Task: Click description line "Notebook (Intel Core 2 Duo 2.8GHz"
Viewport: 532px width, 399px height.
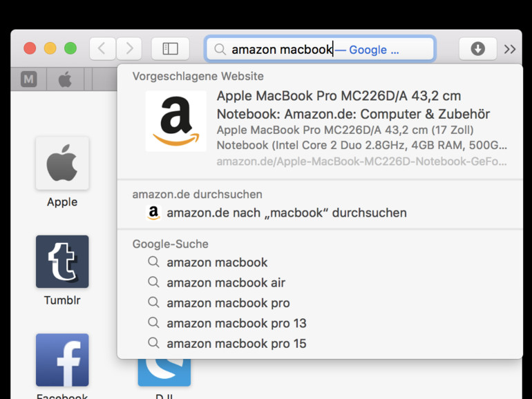Action: pyautogui.click(x=361, y=146)
